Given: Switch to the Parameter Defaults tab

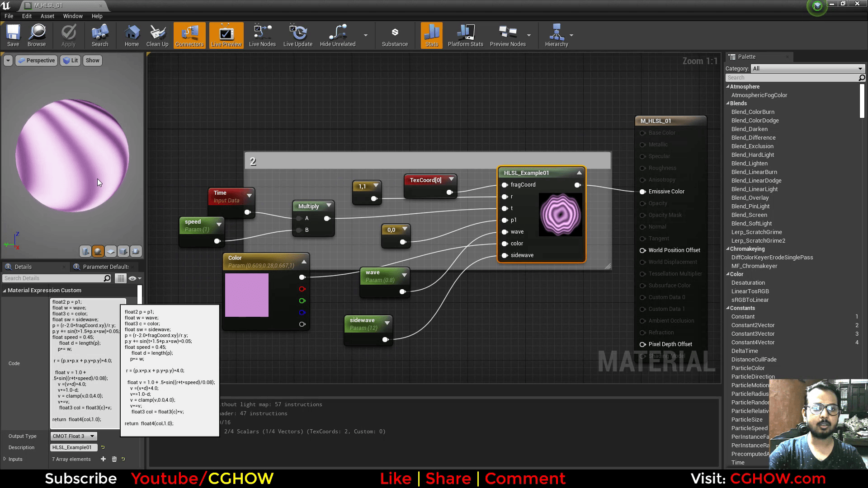Looking at the screenshot, I should click(106, 267).
